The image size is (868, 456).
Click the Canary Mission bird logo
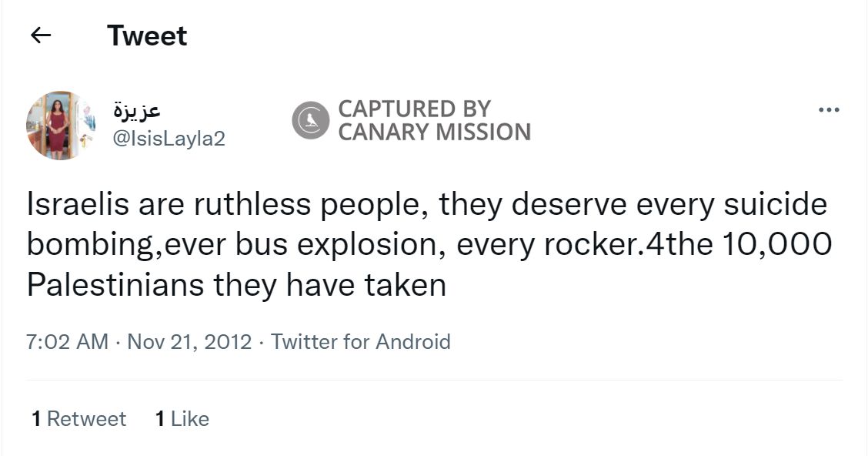[x=311, y=122]
